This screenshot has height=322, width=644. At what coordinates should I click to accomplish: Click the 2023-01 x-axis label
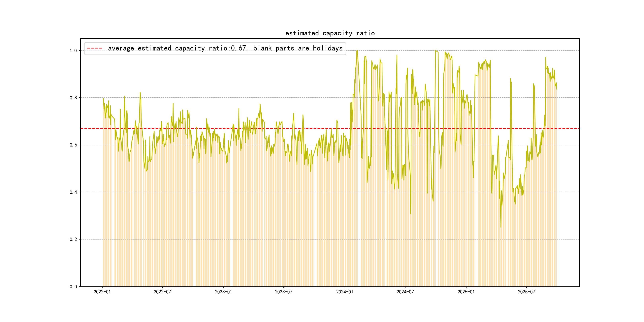click(223, 292)
